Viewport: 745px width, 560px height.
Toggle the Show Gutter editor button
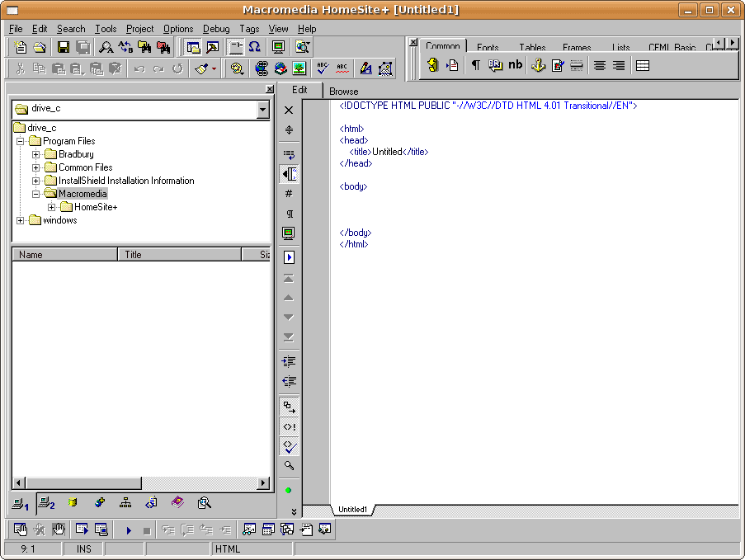tap(289, 174)
